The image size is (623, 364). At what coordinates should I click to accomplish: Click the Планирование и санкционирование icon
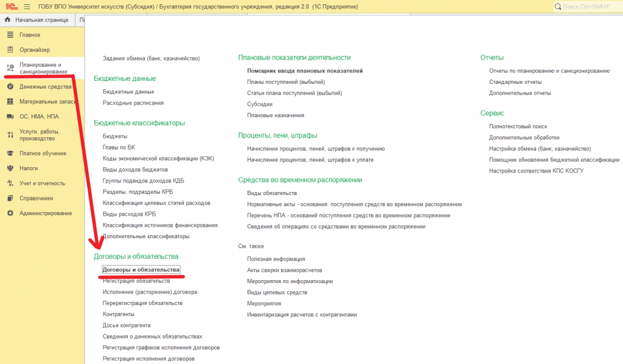10,68
